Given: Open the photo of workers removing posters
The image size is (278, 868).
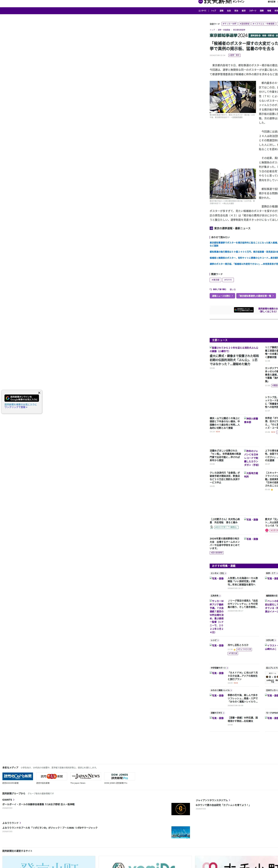Looking at the screenshot, I should [x=233, y=184].
